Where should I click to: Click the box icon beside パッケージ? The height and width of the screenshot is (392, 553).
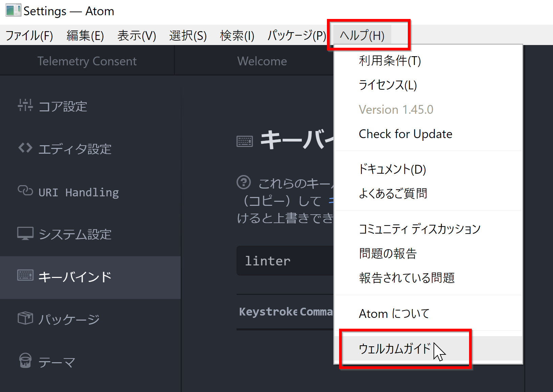pos(25,318)
